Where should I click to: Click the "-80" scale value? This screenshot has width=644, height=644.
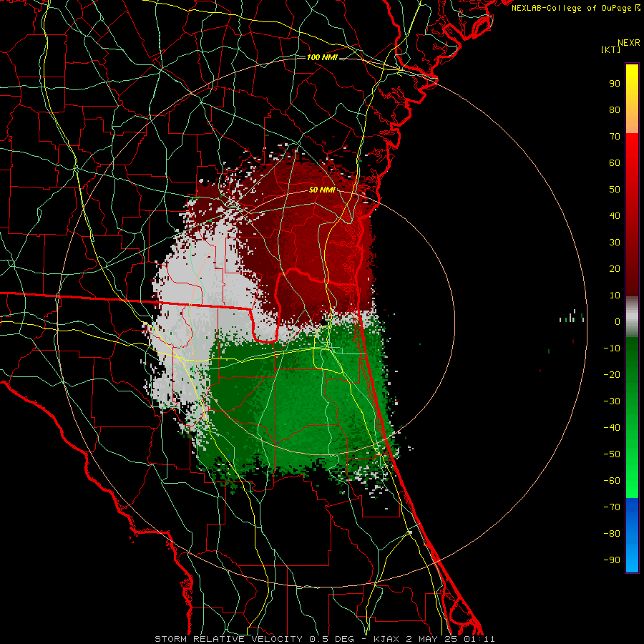coord(612,534)
